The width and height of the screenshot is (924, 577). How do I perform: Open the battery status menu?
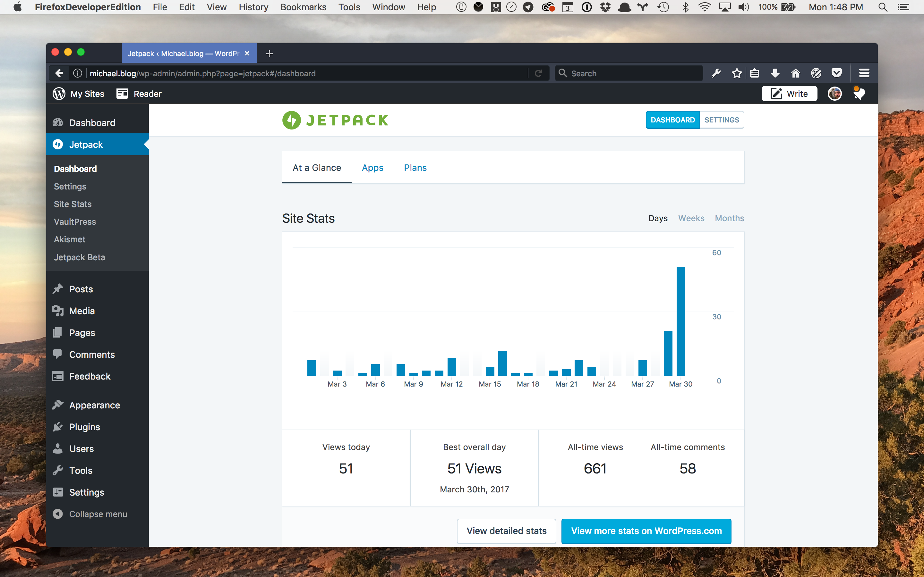[x=788, y=7]
